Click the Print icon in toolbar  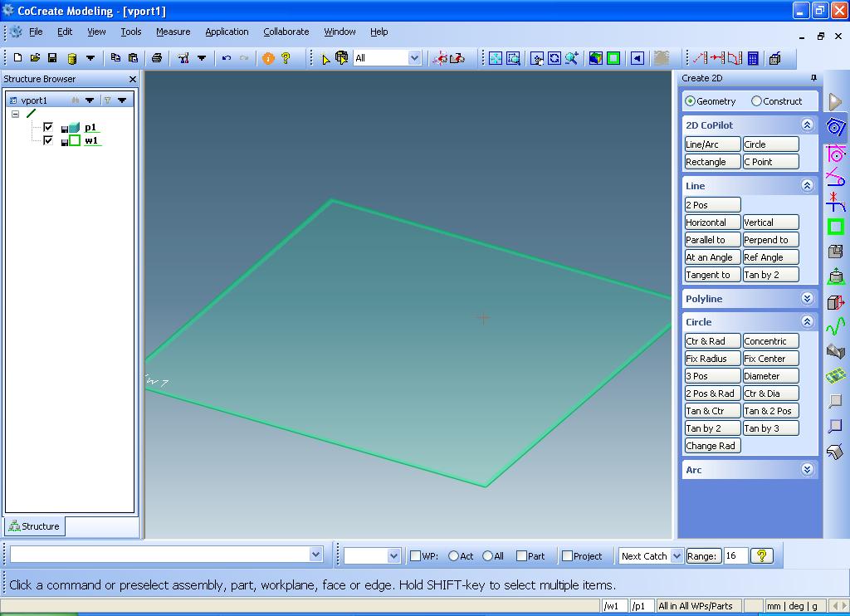(157, 57)
